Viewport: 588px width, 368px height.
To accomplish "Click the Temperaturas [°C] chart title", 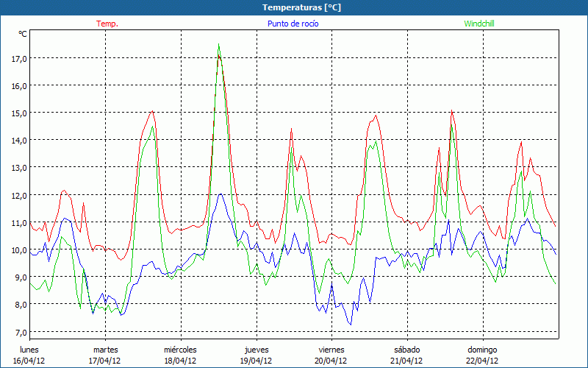I will tap(301, 7).
